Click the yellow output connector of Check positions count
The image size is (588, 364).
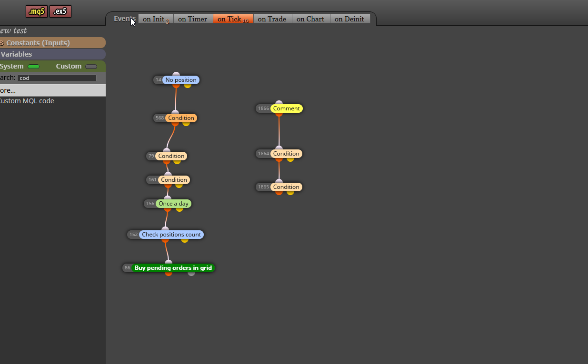tap(185, 240)
